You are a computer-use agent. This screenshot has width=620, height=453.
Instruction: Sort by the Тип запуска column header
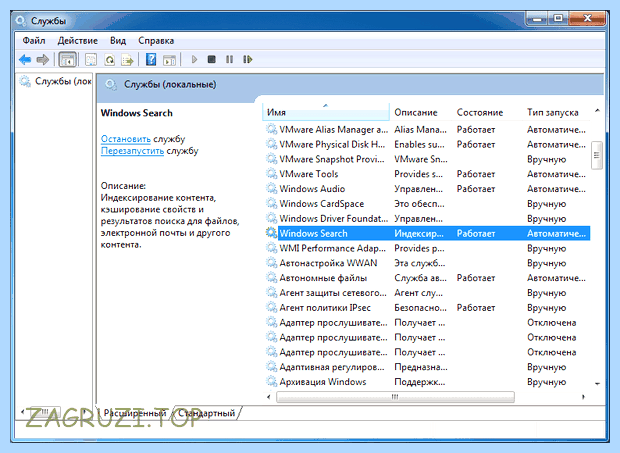(552, 113)
